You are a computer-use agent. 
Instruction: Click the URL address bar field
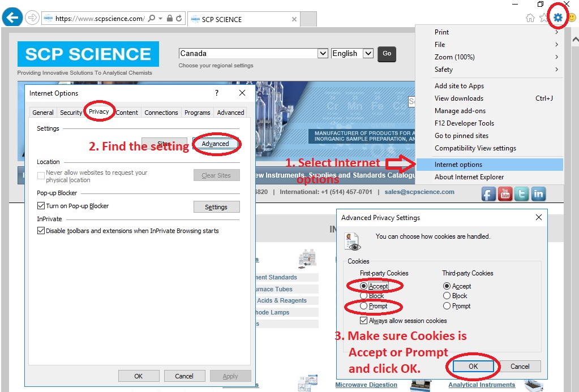[x=100, y=19]
